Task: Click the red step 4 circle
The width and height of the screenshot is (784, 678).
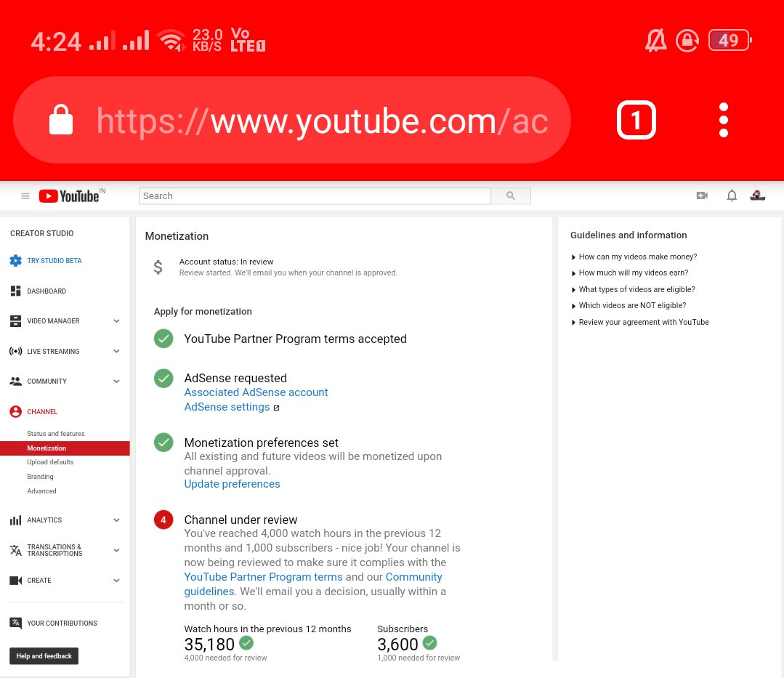Action: pyautogui.click(x=163, y=520)
